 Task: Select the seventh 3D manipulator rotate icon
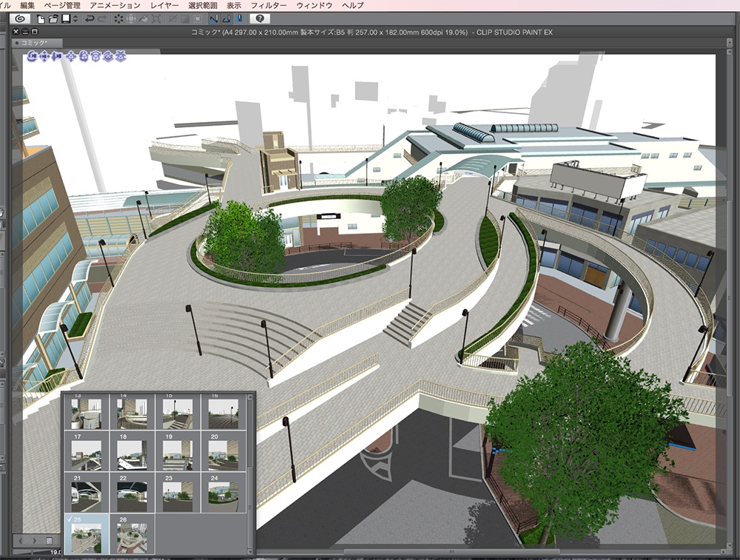108,57
